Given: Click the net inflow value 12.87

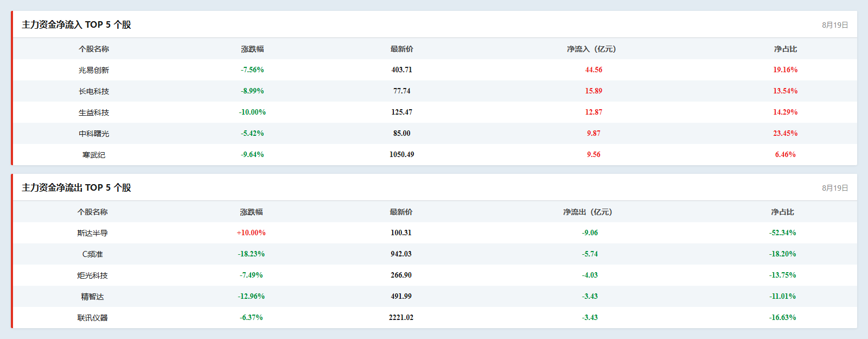Looking at the screenshot, I should pyautogui.click(x=593, y=112).
